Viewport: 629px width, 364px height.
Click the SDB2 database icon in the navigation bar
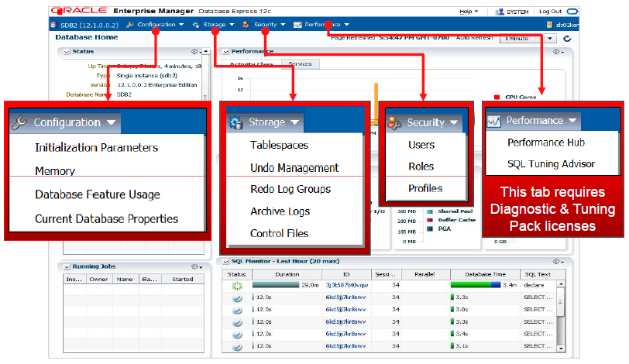pos(53,25)
